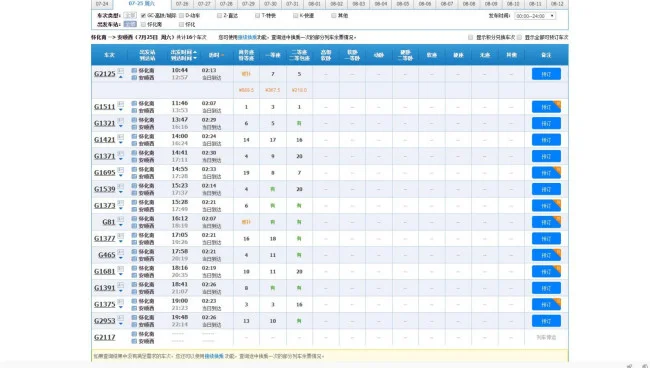Click the ID card icon beside G1391
650x368 pixels.
click(x=121, y=285)
